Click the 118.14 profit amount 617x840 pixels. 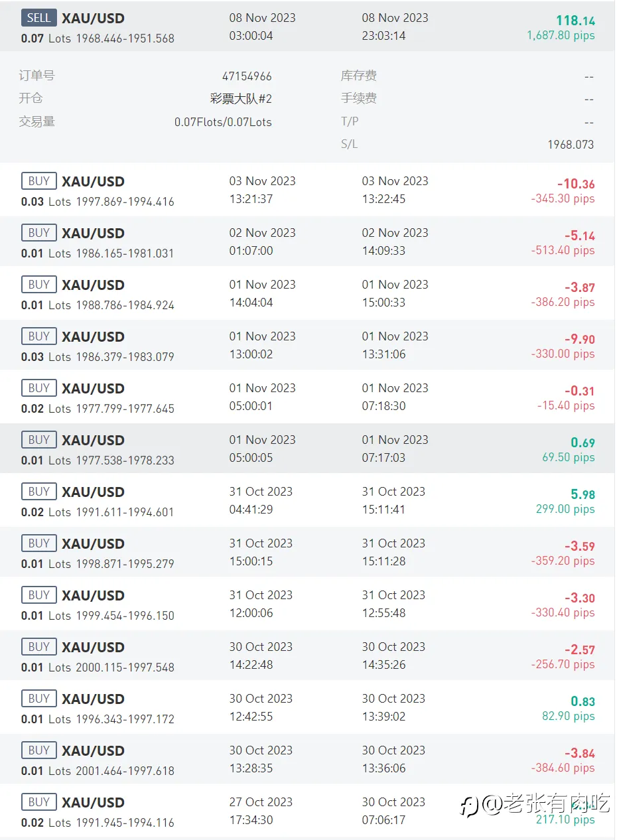coord(575,21)
